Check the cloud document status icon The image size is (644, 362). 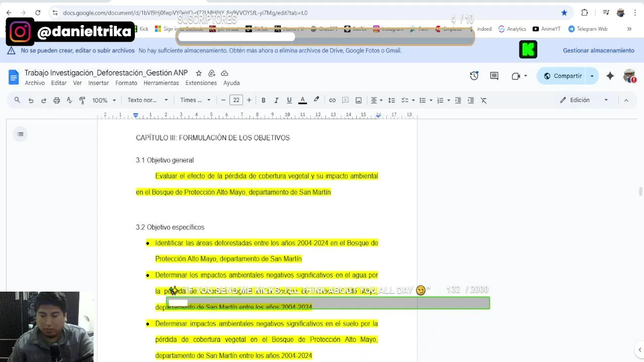tap(225, 73)
